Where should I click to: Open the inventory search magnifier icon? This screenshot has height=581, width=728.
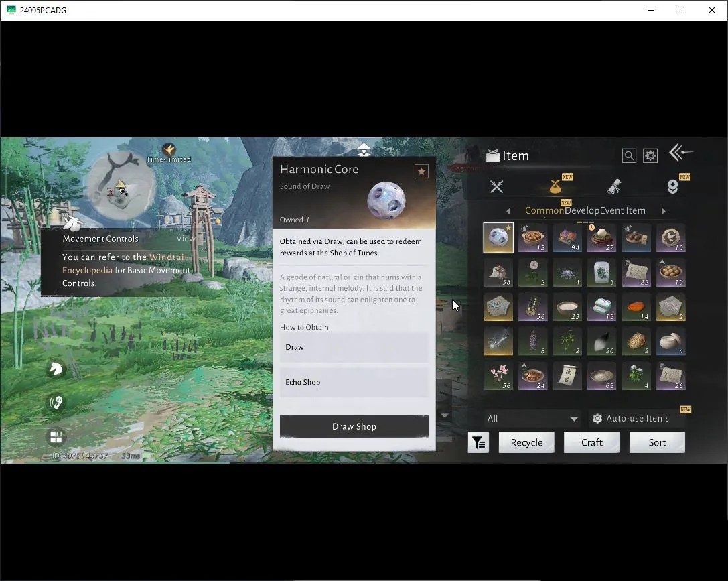629,155
